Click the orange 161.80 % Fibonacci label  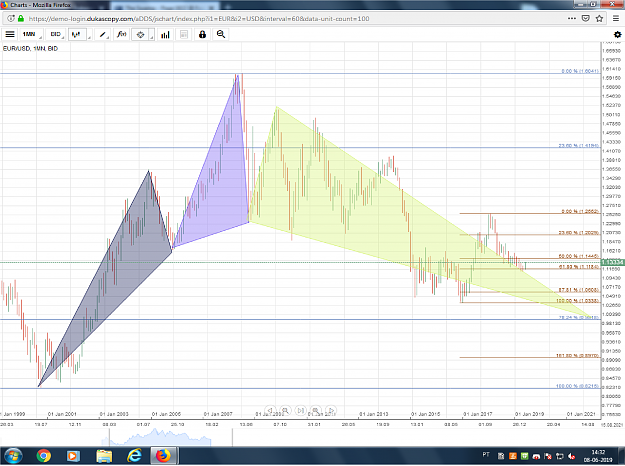click(x=577, y=355)
